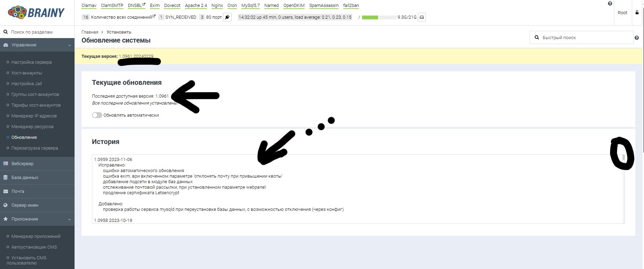Click the disk drive icon beside 9.3G/21G
The image size is (644, 269).
(422, 17)
